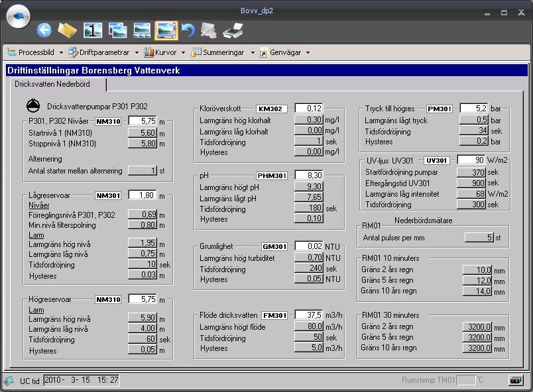This screenshot has height=392, width=533.
Task: Select the Startnivå 1 (NM310) value field
Action: [142, 132]
